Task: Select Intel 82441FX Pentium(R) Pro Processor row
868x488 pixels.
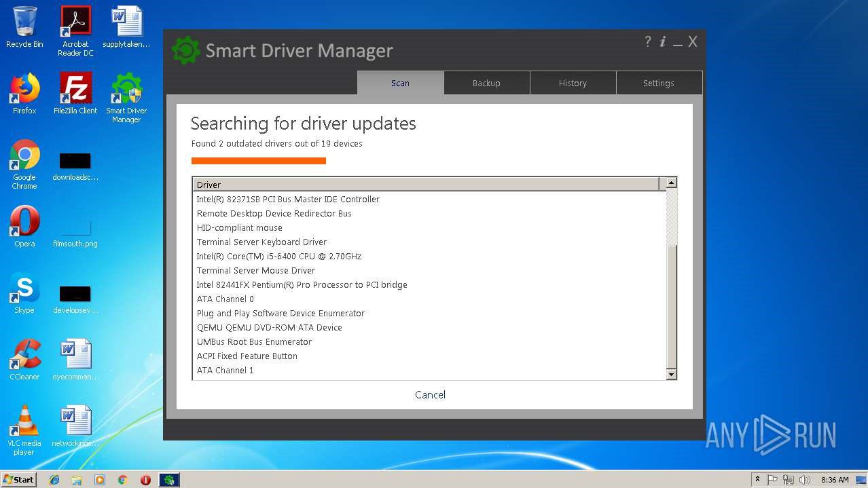Action: pos(429,284)
